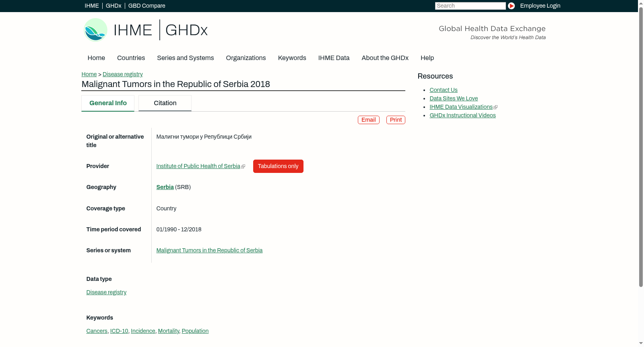Open the Keywords menu item
Viewport: 644px width, 347px height.
[x=292, y=58]
